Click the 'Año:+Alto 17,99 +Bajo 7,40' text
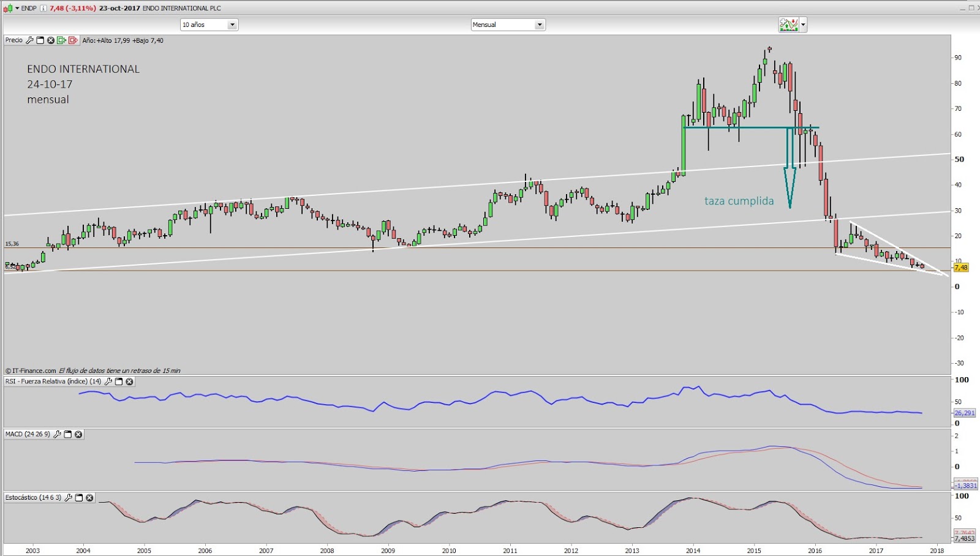This screenshot has height=556, width=980. click(123, 40)
